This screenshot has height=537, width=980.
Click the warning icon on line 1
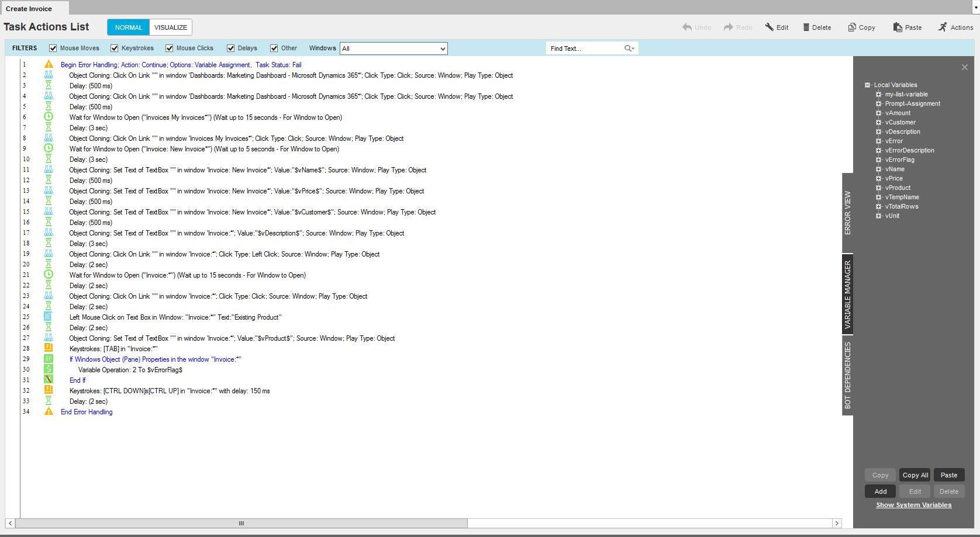(49, 64)
